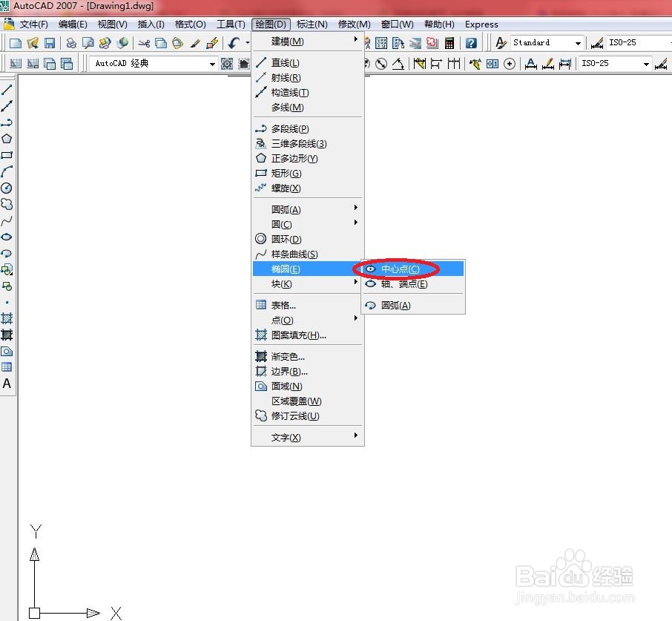Screen dimensions: 672x621
Task: Select 构造线(T) from draw menu
Action: pos(308,93)
